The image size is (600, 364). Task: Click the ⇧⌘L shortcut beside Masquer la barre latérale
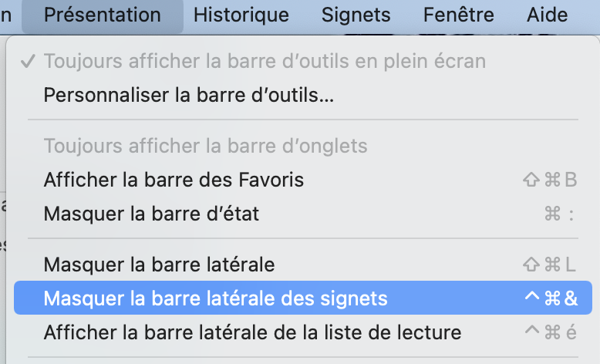tap(549, 265)
